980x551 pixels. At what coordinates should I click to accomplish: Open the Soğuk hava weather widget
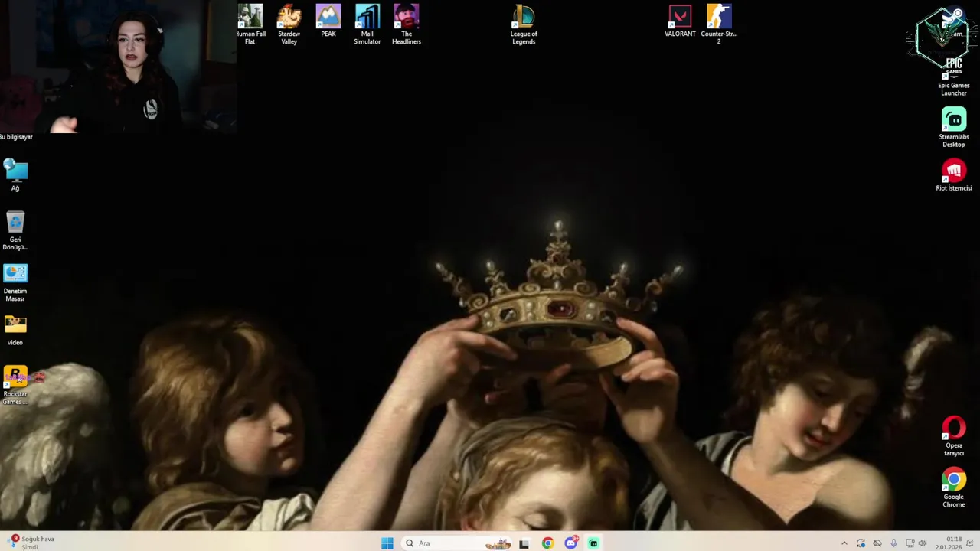pos(32,543)
